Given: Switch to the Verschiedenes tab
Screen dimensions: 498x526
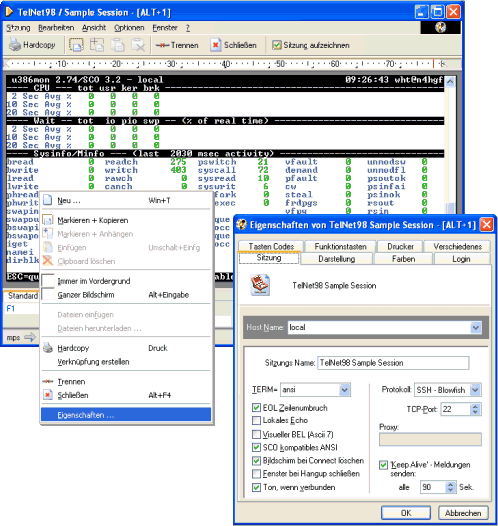Looking at the screenshot, I should [x=457, y=247].
